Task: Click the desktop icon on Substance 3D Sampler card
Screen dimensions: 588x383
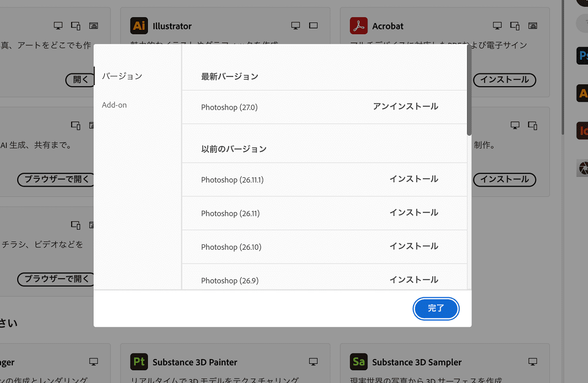Action: (x=533, y=362)
